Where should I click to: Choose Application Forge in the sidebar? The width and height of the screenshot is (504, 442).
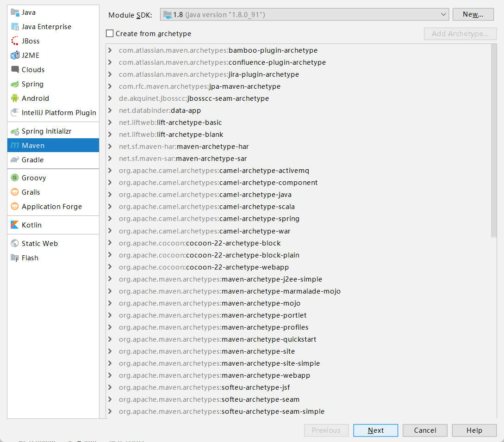51,207
